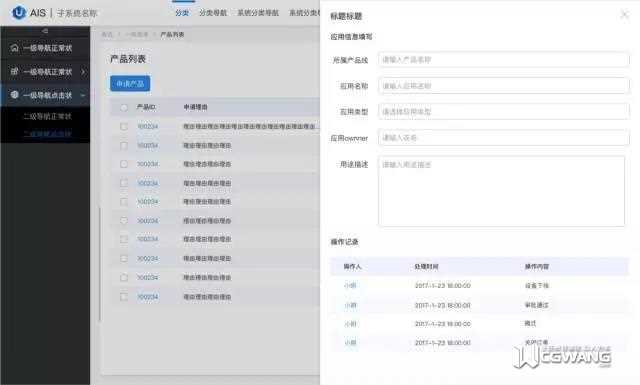Click the 产品ID column header

[146, 107]
